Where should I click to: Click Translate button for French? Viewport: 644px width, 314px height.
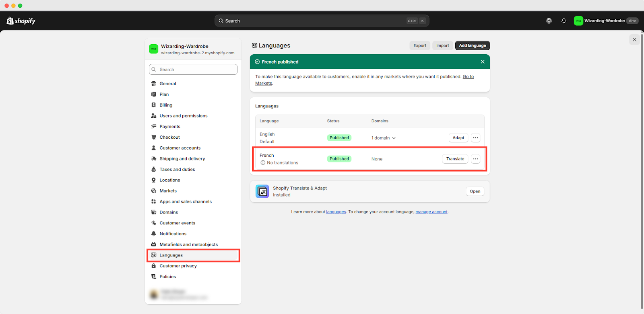tap(455, 159)
